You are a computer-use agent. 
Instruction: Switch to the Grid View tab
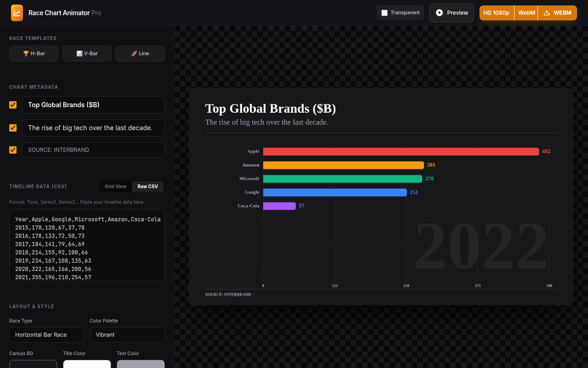point(115,186)
